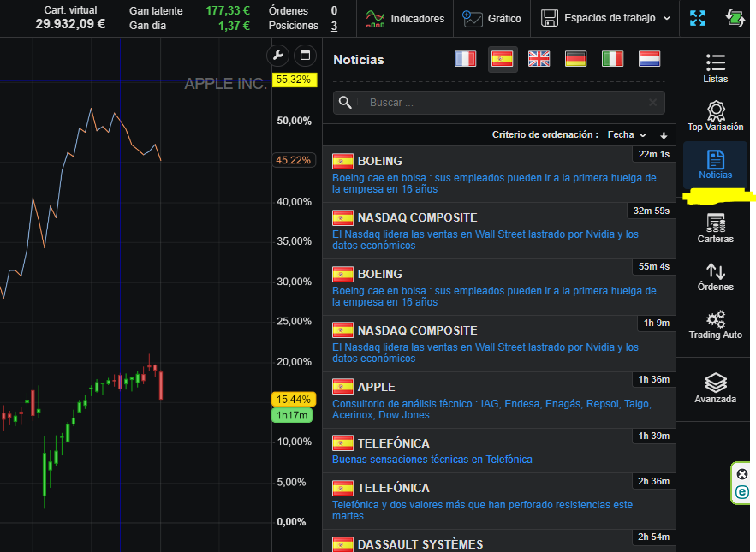The width and height of the screenshot is (756, 552).
Task: Open the Top Variación sidebar panel
Action: 716,116
